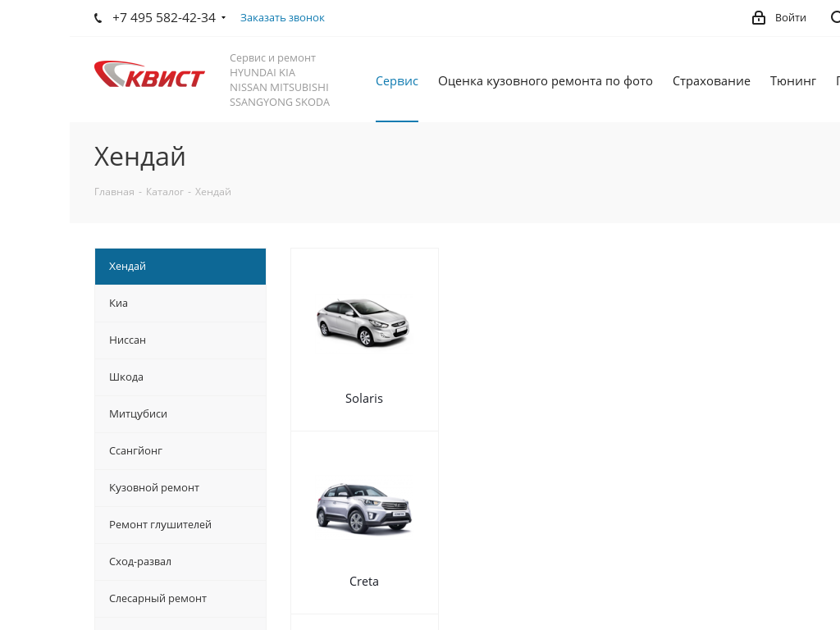This screenshot has width=840, height=630.
Task: Select Ссангйонг in the sidebar
Action: coord(180,451)
